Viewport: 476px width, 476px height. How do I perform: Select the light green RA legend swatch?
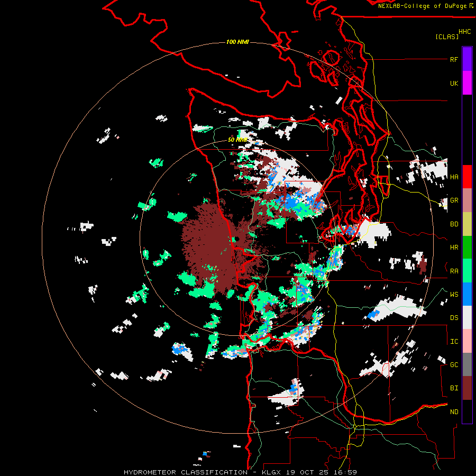(x=467, y=271)
